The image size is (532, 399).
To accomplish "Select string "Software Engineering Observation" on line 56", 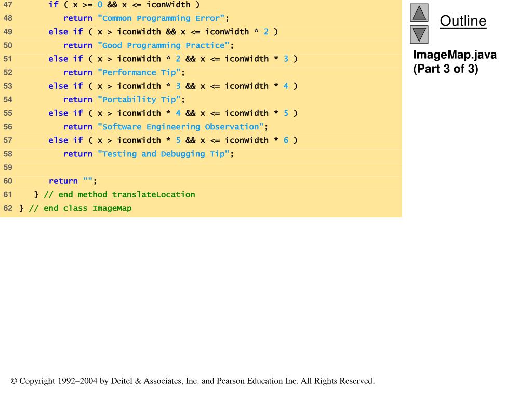I will click(180, 127).
